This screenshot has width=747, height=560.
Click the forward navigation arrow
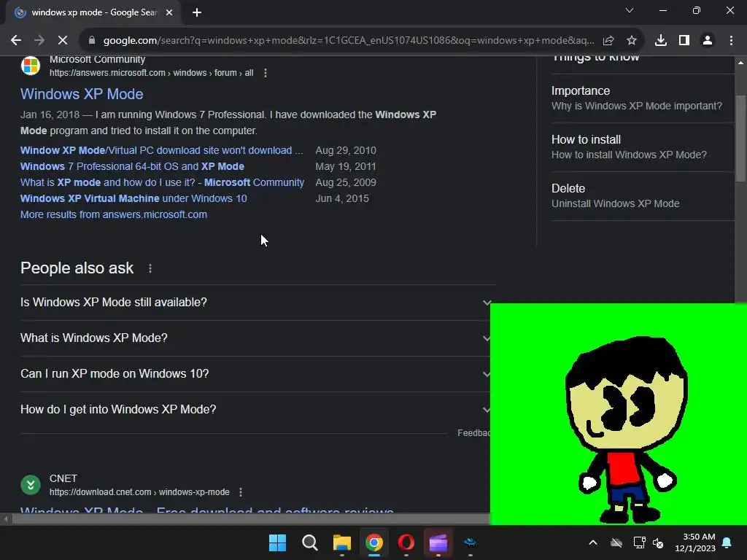tap(39, 41)
